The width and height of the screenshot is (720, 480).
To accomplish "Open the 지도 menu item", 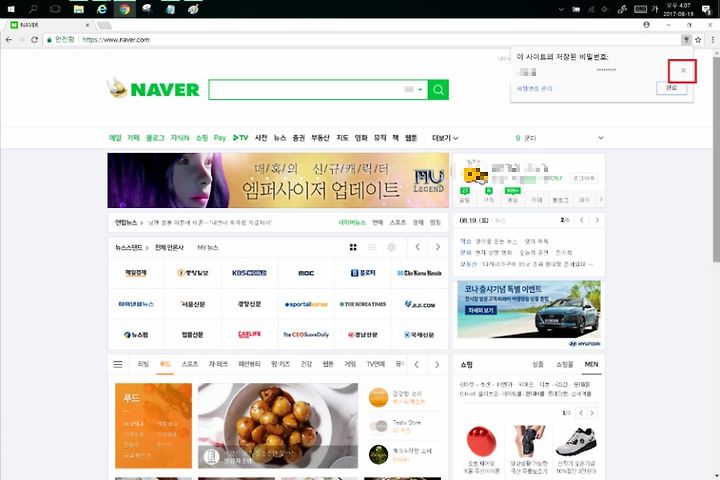I will [342, 138].
